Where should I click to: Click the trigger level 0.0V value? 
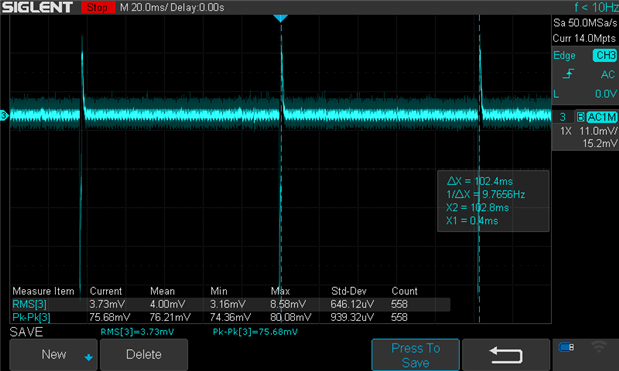tap(606, 94)
